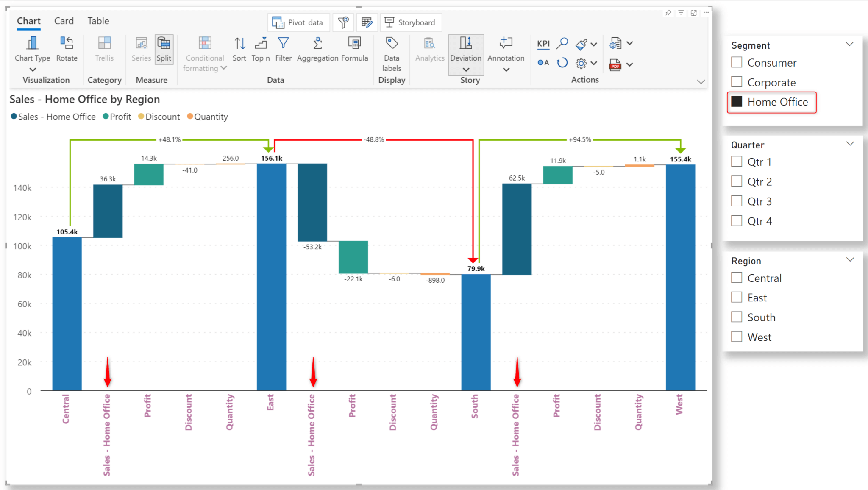This screenshot has width=868, height=490.
Task: Tick the Qtr 1 checkbox
Action: click(x=737, y=161)
